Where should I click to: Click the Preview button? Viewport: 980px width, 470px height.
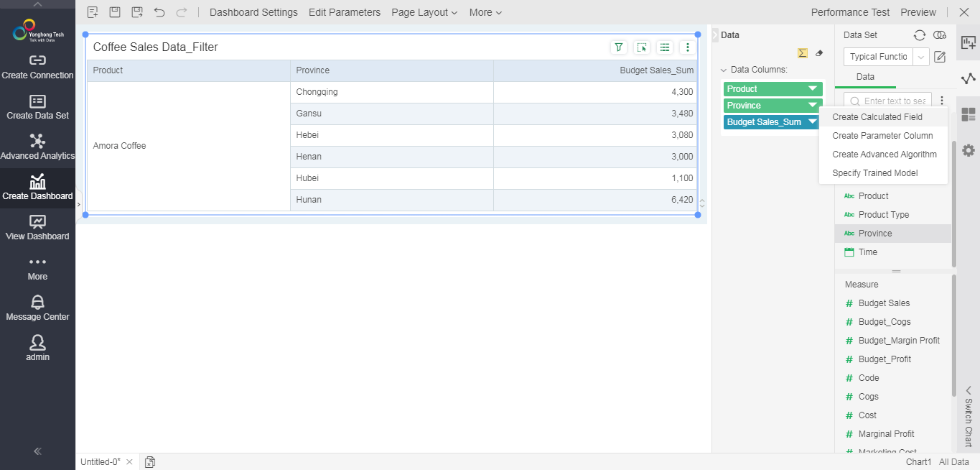[918, 12]
